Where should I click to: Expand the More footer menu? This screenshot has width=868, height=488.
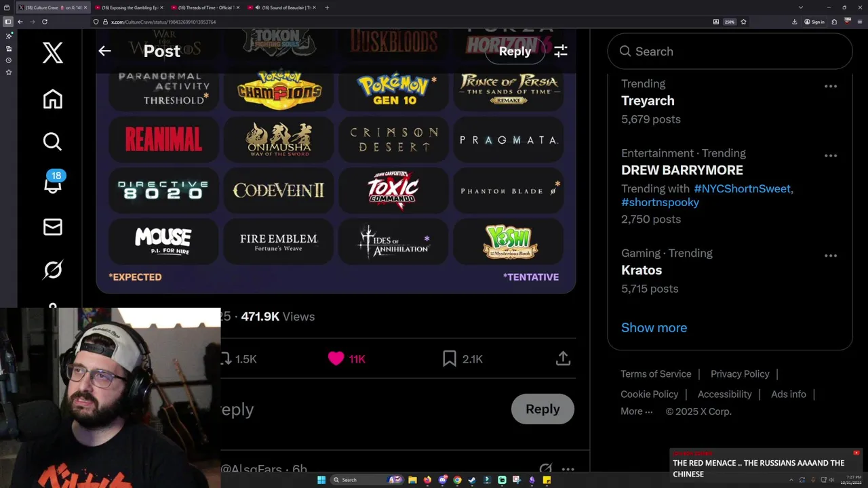636,411
